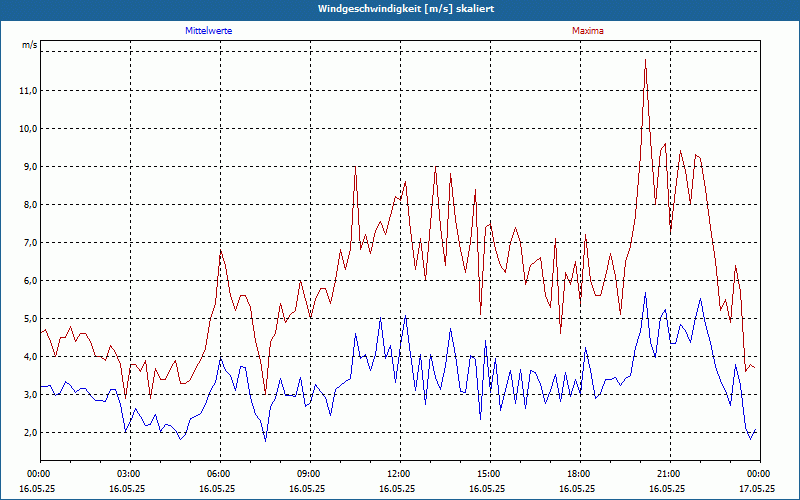Screen dimensions: 800x500
Task: Select the red 'Maxima' legend label
Action: coord(588,31)
